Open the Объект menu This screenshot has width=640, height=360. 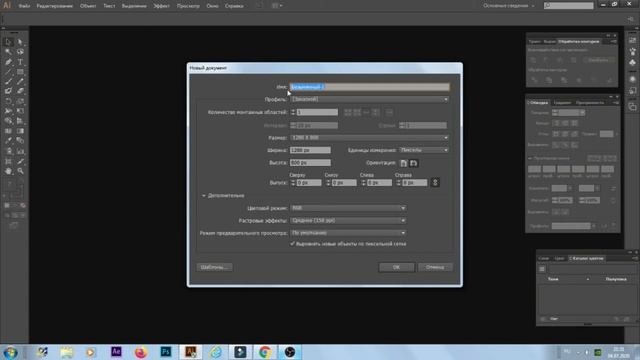[x=88, y=6]
